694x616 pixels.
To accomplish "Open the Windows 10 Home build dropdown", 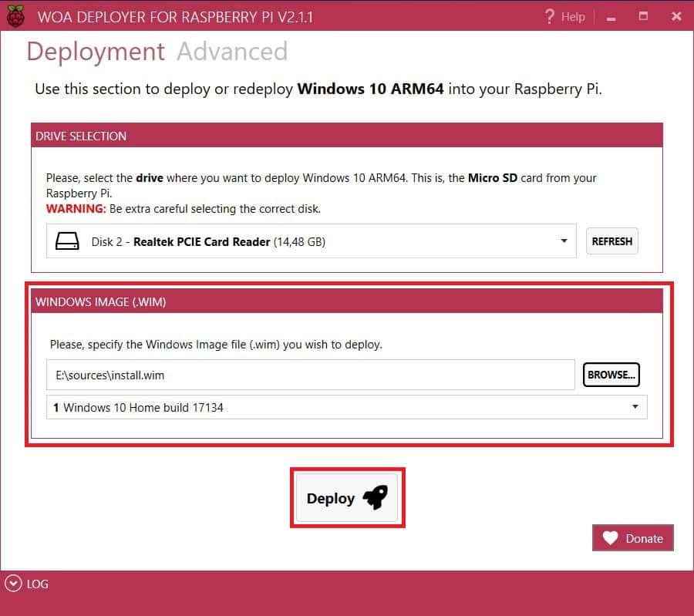I will click(x=346, y=407).
